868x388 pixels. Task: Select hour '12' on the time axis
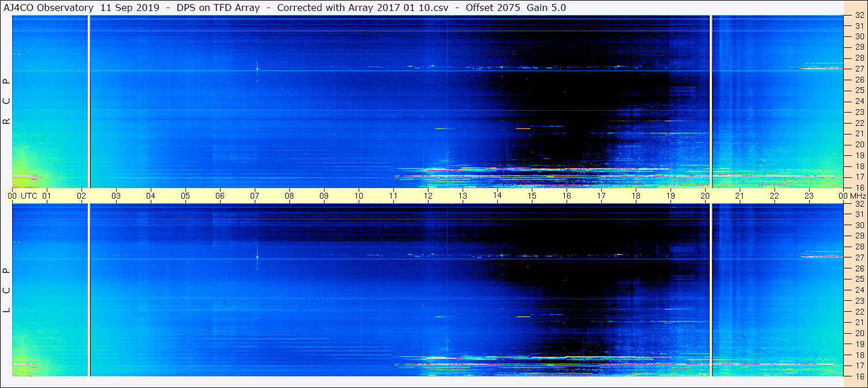click(428, 196)
